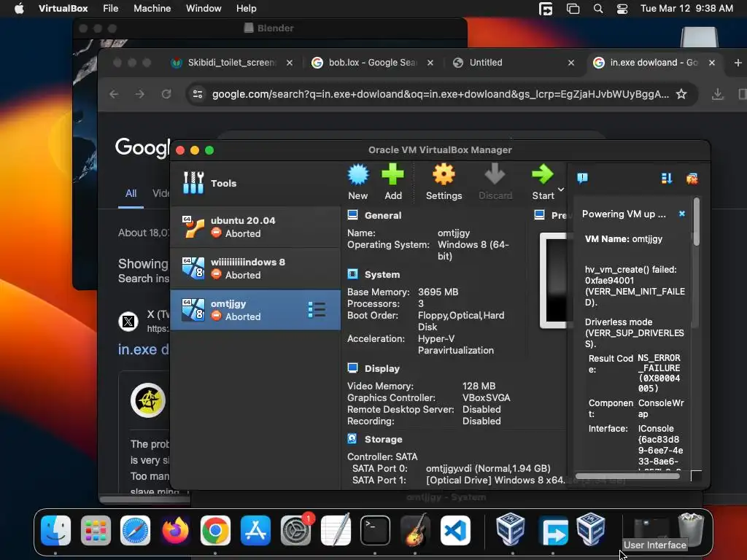Open Control Center in menu bar
The width and height of the screenshot is (747, 560).
[x=622, y=9]
